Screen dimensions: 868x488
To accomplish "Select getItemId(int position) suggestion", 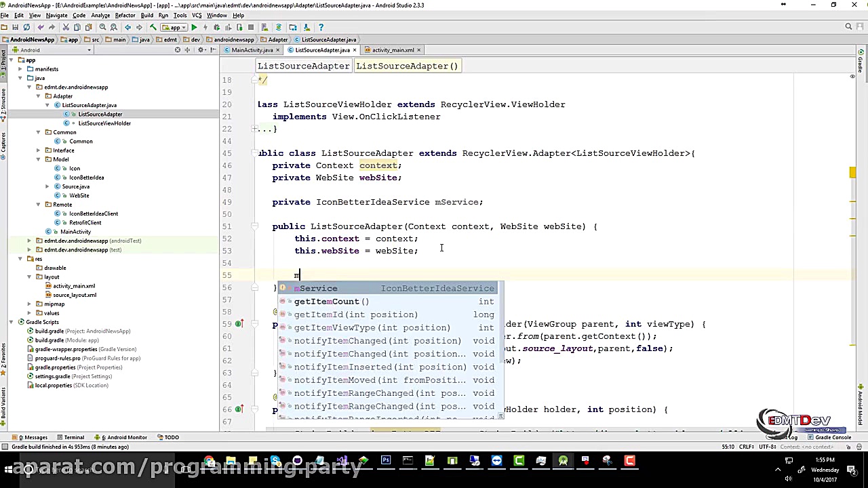I will coord(390,314).
